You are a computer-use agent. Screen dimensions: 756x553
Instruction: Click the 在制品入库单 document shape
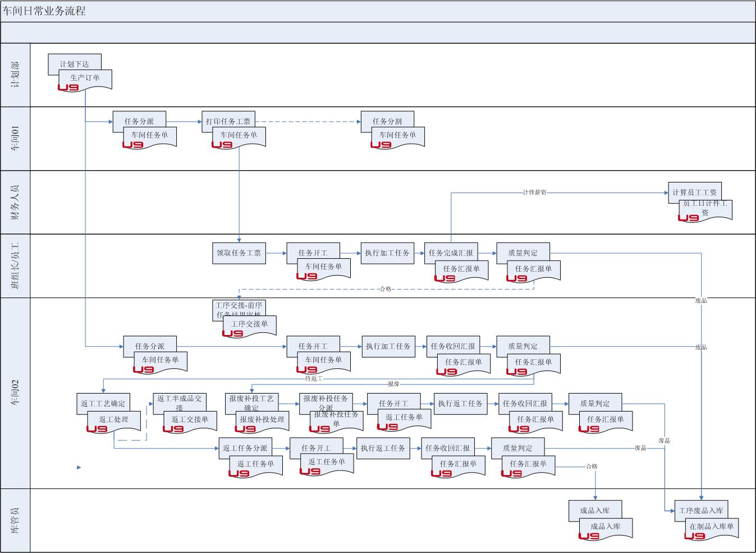[x=712, y=529]
